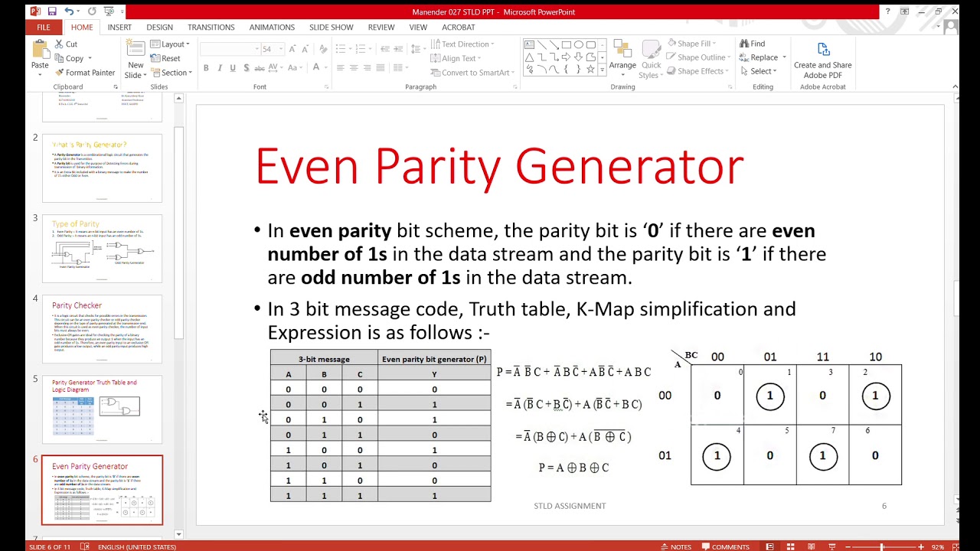The image size is (980, 551).
Task: Cut the selection
Action: tap(66, 44)
